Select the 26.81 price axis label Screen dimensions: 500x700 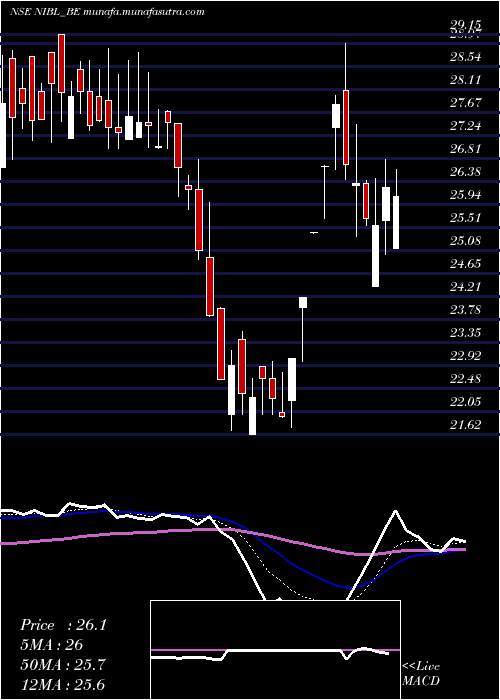click(467, 149)
